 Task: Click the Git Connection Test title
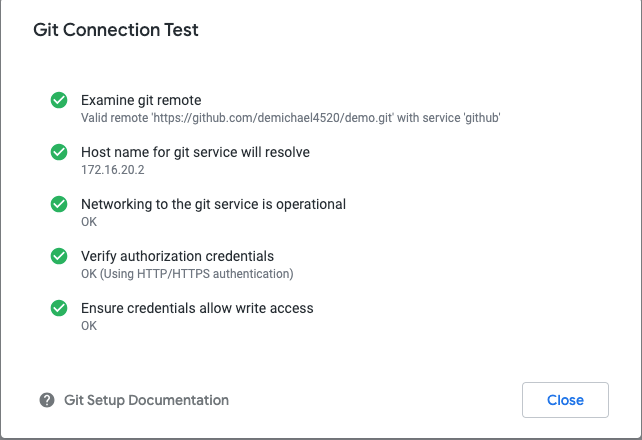click(116, 30)
